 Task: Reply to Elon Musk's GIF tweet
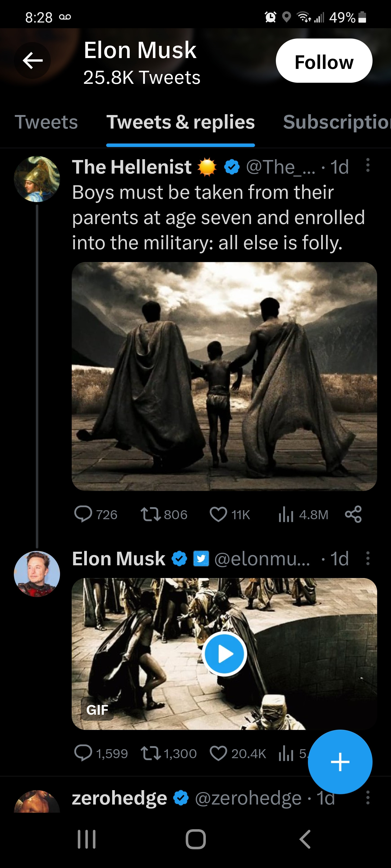tap(83, 753)
